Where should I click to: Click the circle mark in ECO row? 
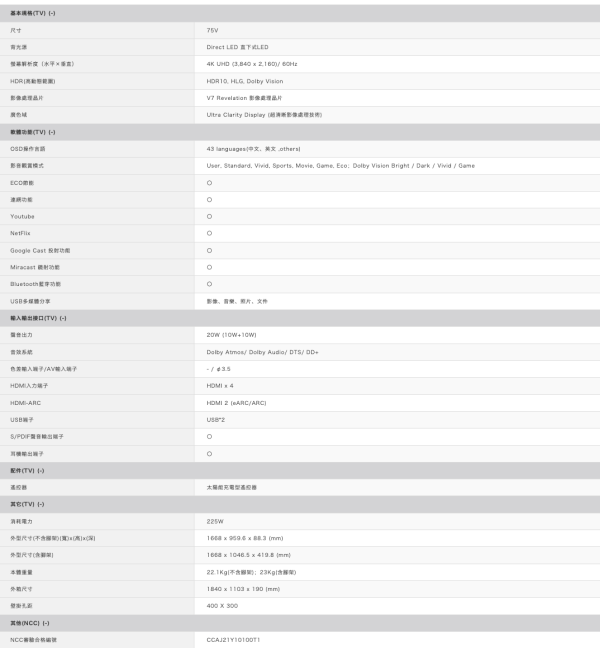coord(209,182)
